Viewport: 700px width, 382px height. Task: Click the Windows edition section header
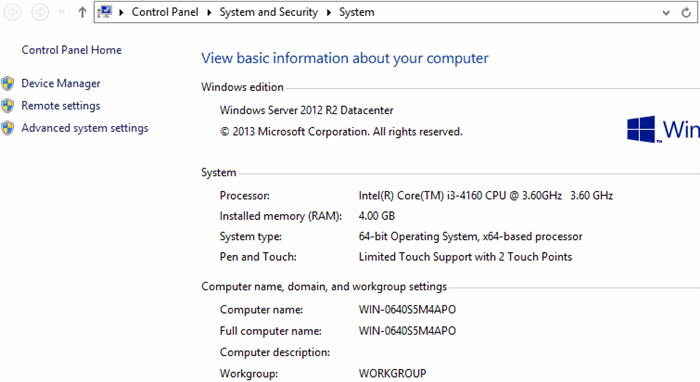pyautogui.click(x=242, y=87)
